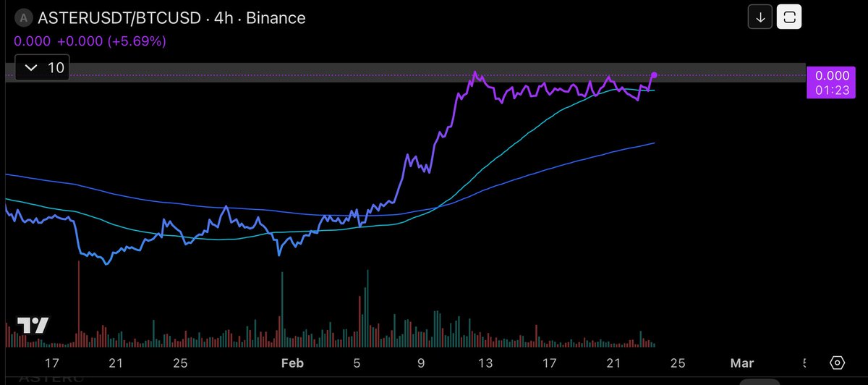Screen dimensions: 868x385
Task: Click the purple dot at latest price
Action: click(x=654, y=75)
